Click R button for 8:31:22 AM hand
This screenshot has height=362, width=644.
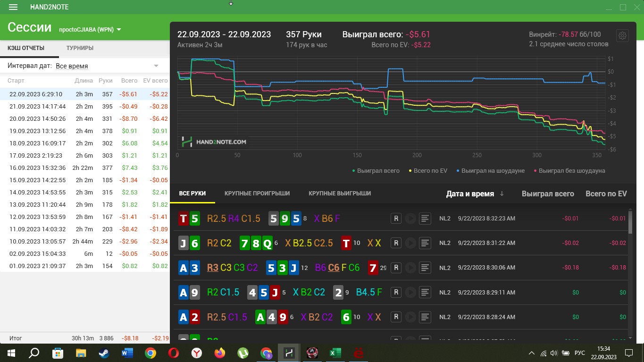pos(396,243)
